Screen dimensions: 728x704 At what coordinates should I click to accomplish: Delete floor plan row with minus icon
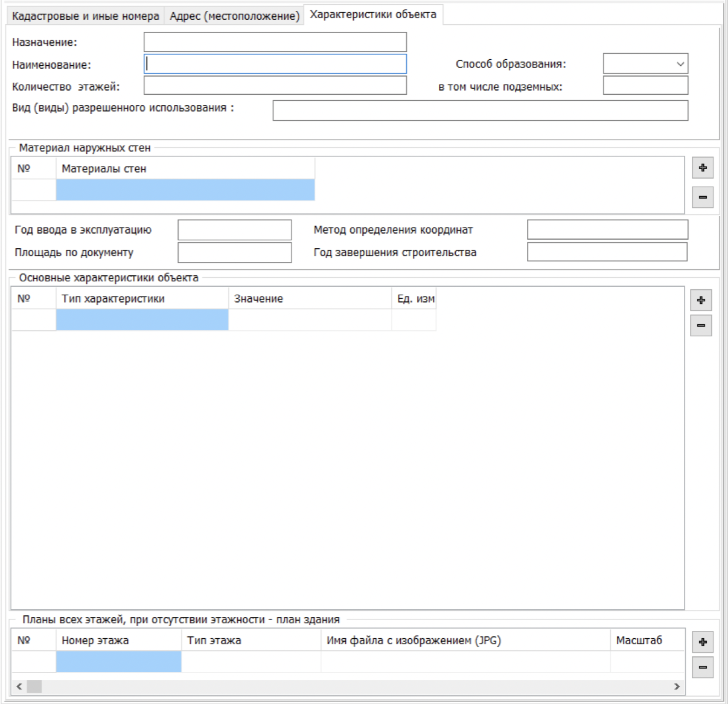click(x=702, y=667)
